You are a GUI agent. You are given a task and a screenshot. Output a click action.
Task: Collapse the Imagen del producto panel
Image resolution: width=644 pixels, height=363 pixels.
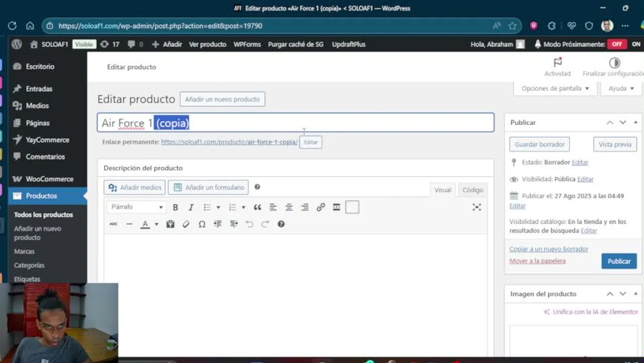tap(635, 294)
